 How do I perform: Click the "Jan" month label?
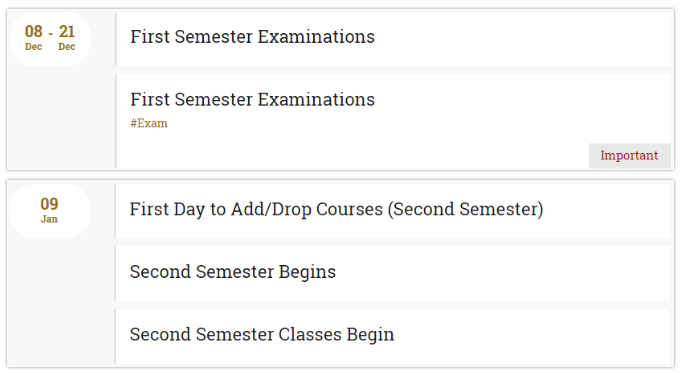click(49, 219)
